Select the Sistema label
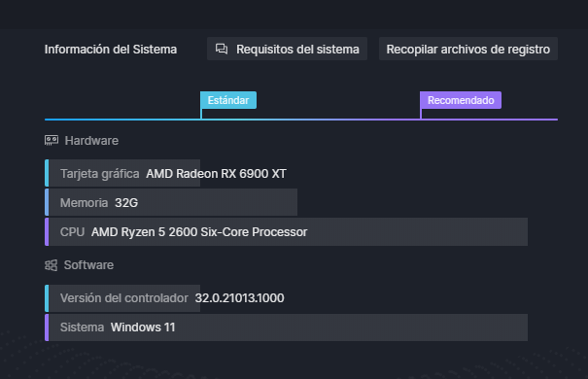Screen dimensions: 588x379 pos(82,327)
